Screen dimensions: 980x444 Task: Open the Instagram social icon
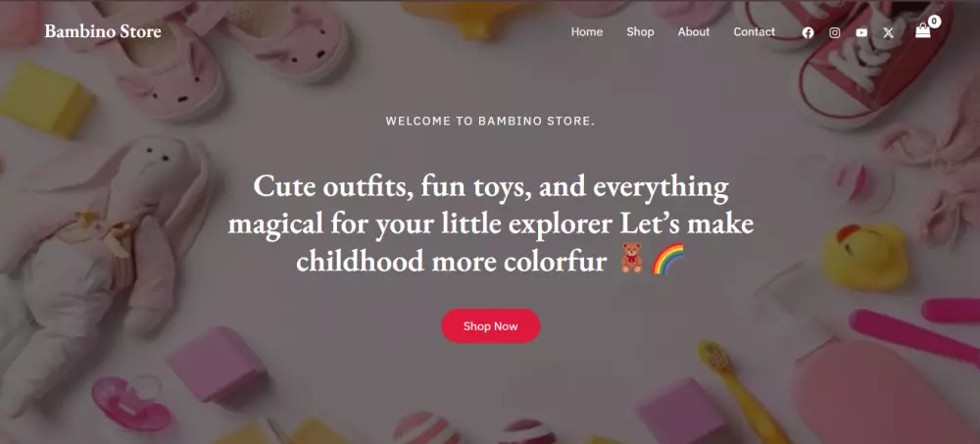pyautogui.click(x=834, y=32)
